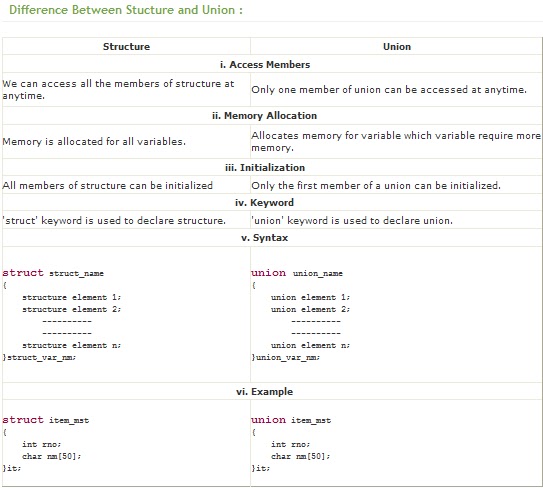This screenshot has height=488, width=543.
Task: Click the 'iii. Initialization' section heading
Action: [265, 167]
